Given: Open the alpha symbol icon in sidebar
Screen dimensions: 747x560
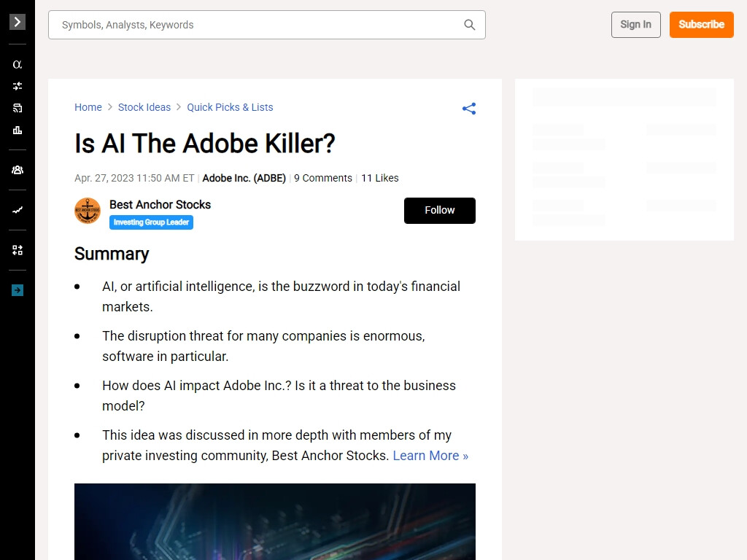Looking at the screenshot, I should point(18,64).
